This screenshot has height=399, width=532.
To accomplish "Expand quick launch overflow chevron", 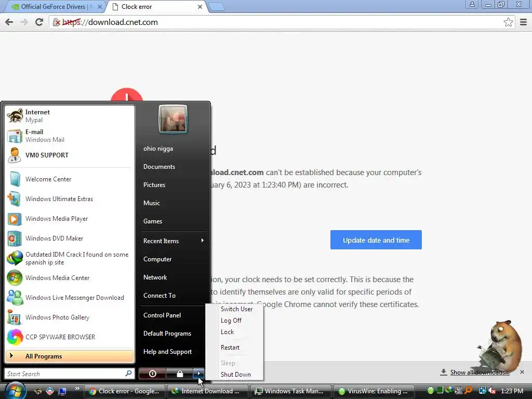I will 77,389.
